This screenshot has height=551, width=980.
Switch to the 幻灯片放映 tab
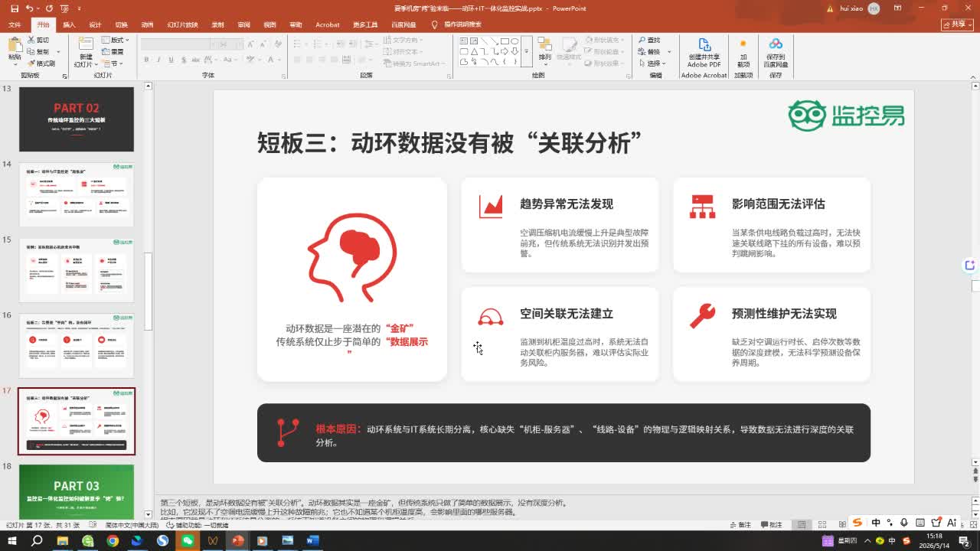tap(182, 24)
